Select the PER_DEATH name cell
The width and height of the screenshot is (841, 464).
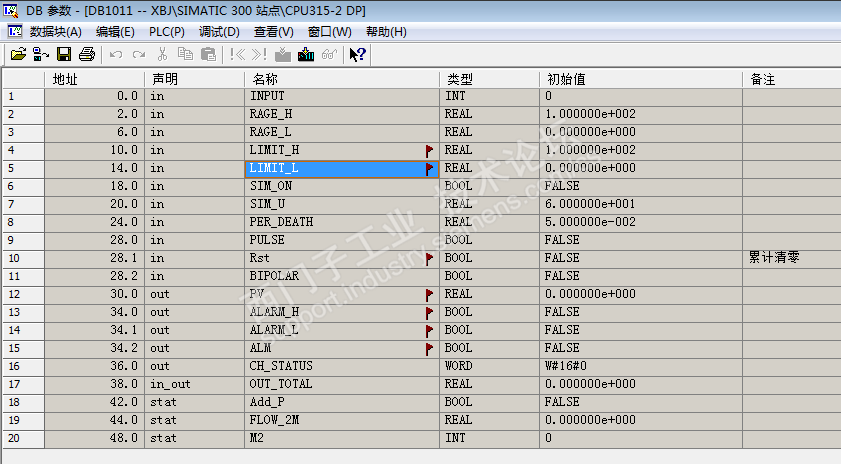[342, 223]
